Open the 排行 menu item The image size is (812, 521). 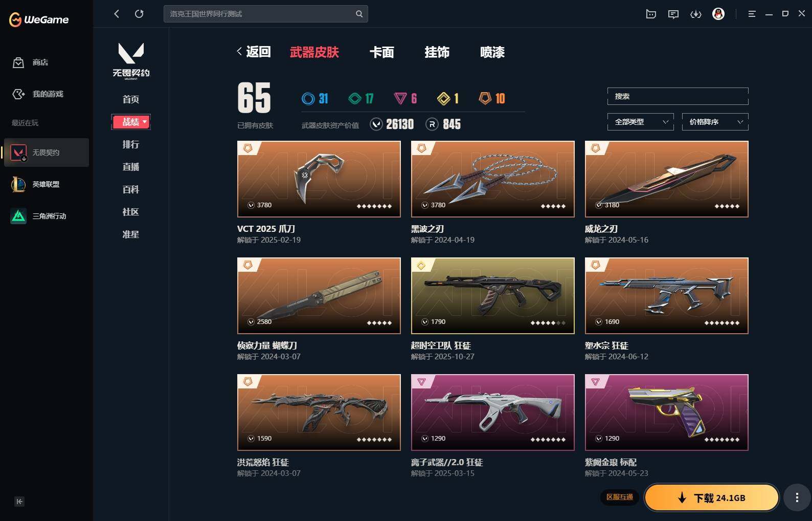[131, 144]
